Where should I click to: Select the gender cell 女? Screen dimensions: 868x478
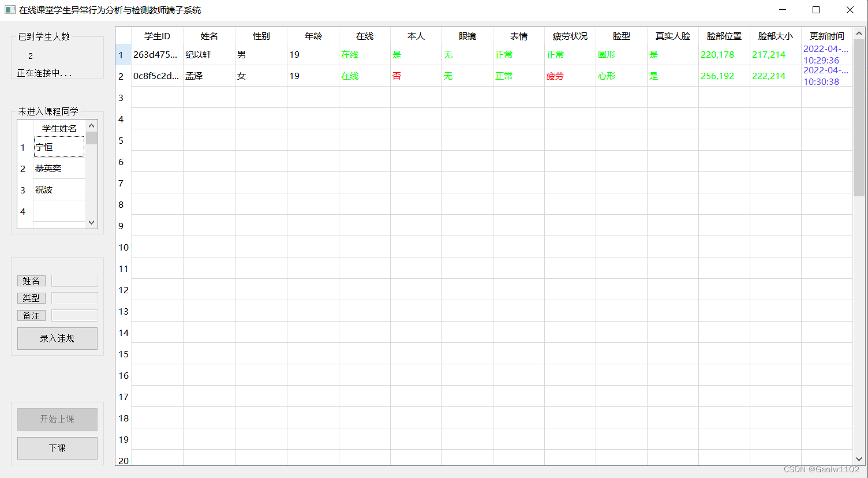pos(261,76)
